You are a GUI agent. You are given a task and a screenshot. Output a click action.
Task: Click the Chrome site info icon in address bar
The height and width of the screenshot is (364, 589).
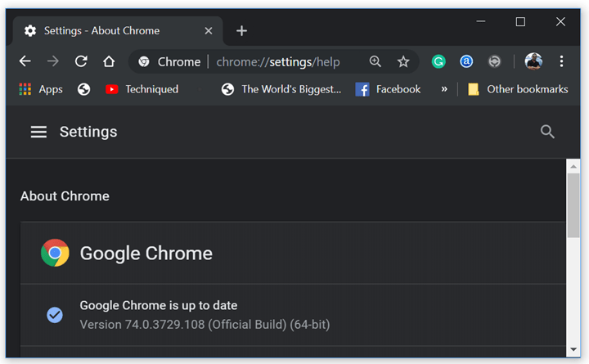coord(144,61)
